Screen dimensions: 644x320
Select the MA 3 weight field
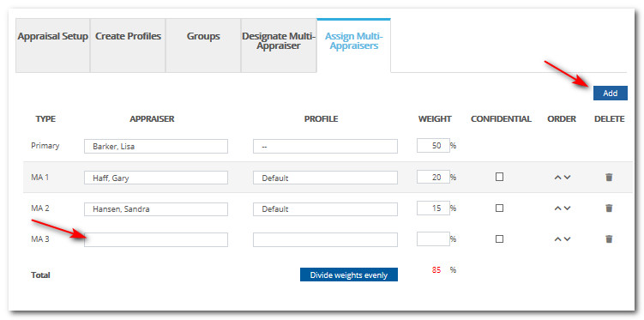click(433, 239)
